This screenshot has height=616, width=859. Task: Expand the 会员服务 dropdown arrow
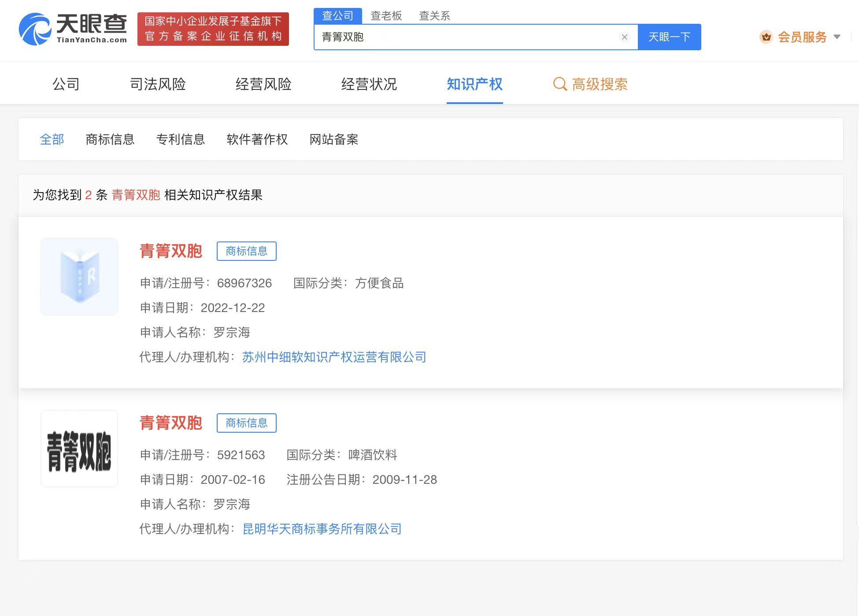(837, 37)
